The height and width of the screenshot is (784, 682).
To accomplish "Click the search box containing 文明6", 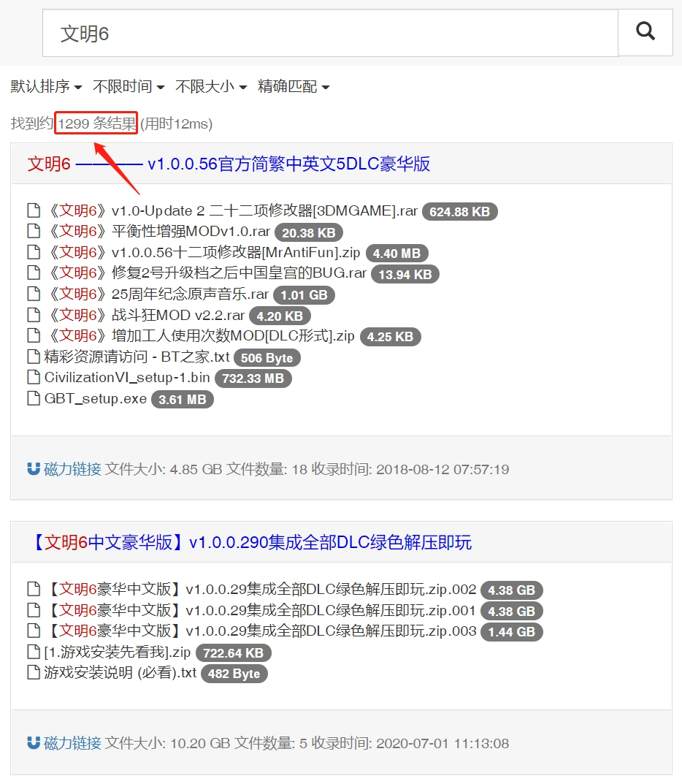I will [330, 34].
